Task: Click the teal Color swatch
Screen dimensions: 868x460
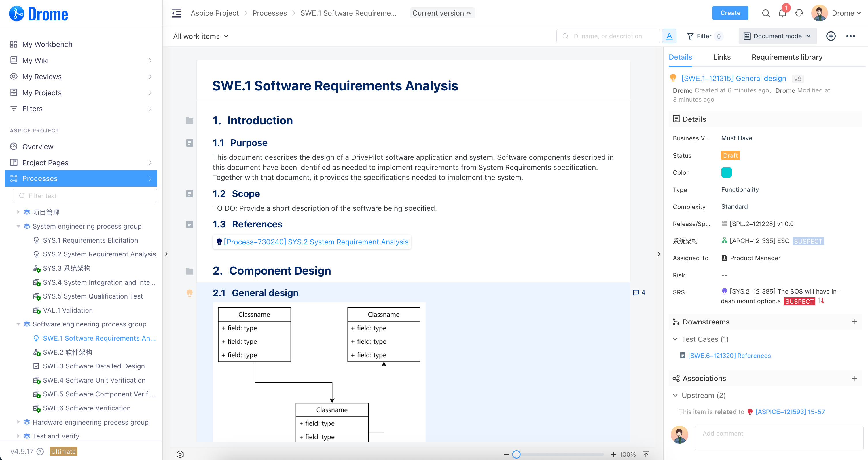Action: (726, 172)
